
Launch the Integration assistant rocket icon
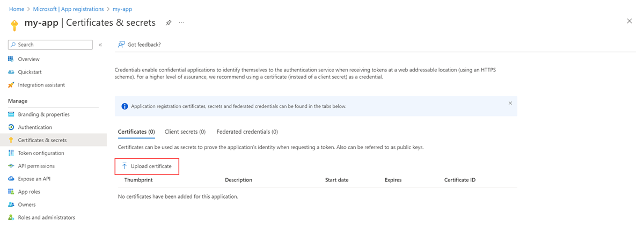click(x=11, y=85)
